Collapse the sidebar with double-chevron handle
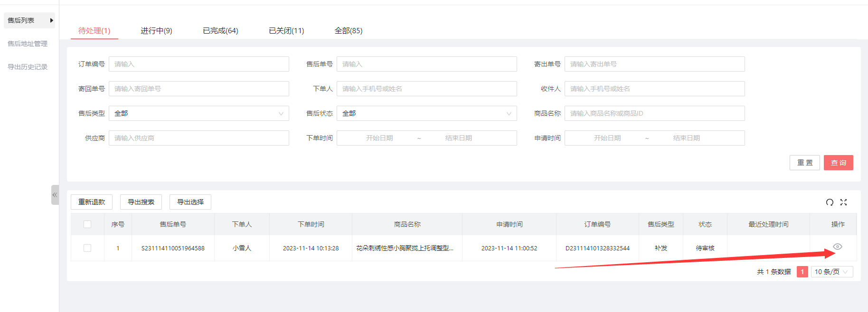This screenshot has height=312, width=868. (x=55, y=195)
